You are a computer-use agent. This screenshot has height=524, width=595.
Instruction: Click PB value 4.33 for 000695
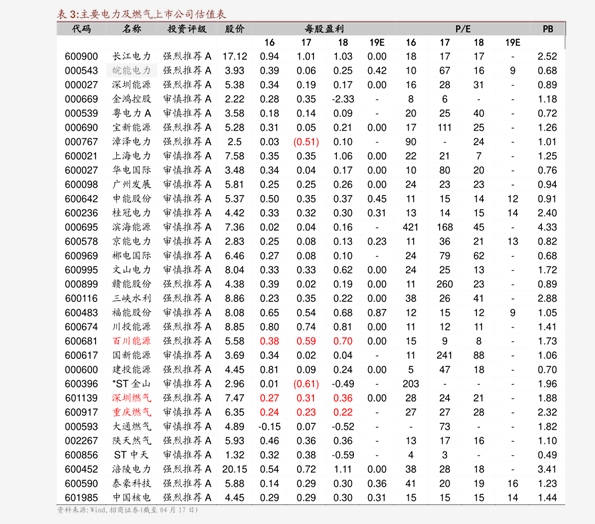coord(547,227)
